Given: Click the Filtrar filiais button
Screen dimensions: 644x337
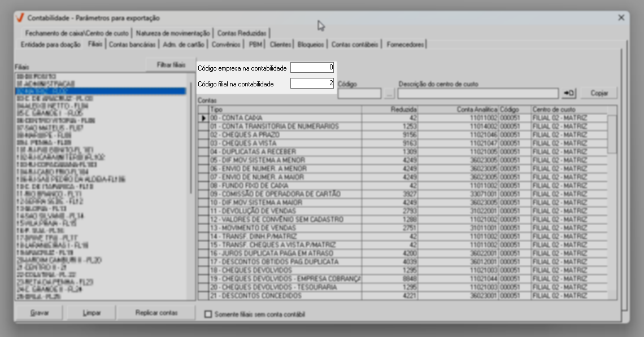Looking at the screenshot, I should (x=171, y=65).
